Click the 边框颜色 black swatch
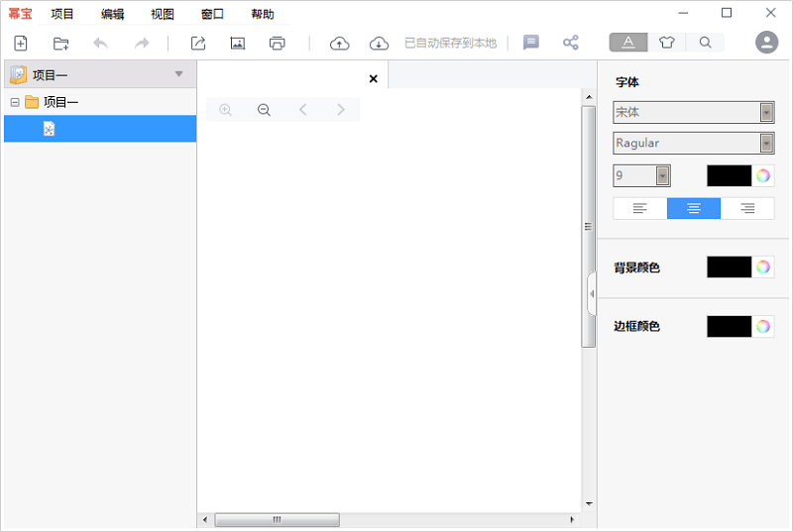Image resolution: width=793 pixels, height=532 pixels. coord(729,326)
